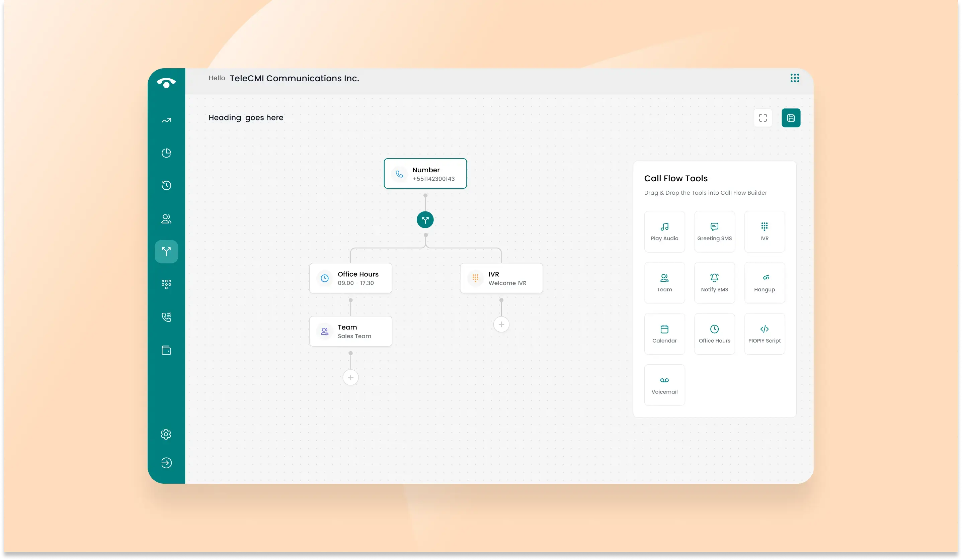Screen dimensions: 962x560
Task: Pick the Hangup tool
Action: 764,283
